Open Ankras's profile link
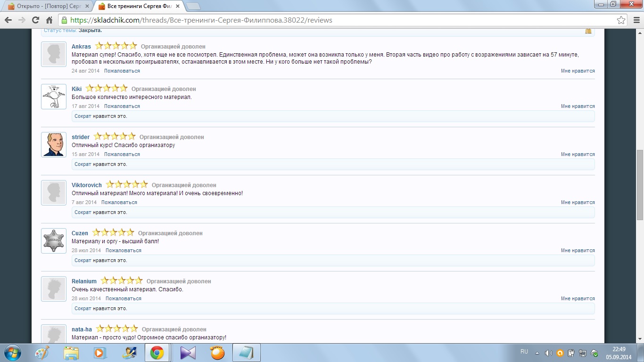This screenshot has width=644, height=362. pos(81,47)
